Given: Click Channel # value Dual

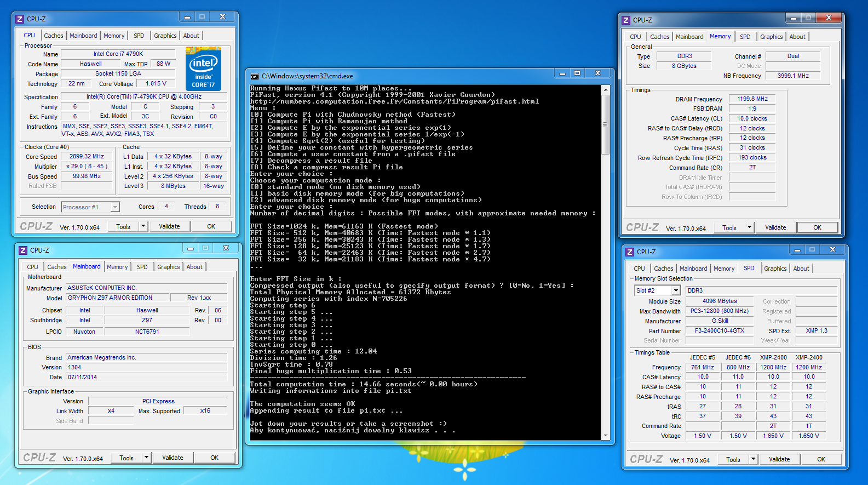Looking at the screenshot, I should 793,56.
